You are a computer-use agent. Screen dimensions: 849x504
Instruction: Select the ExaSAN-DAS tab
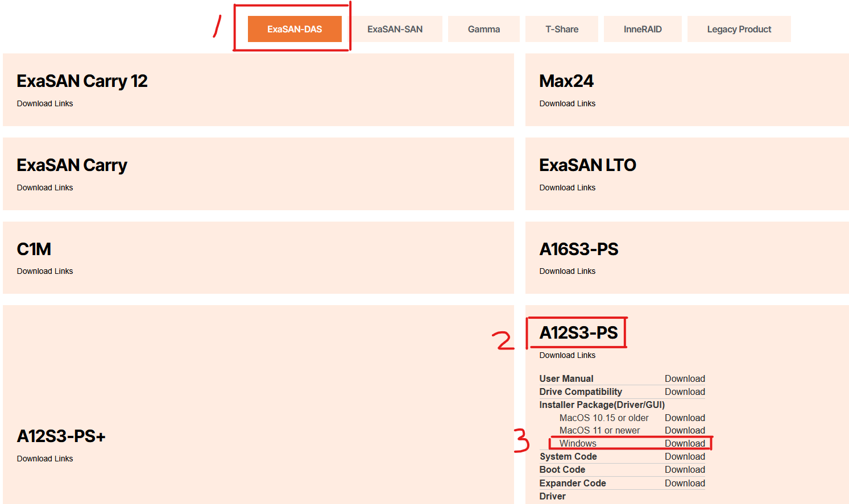tap(295, 29)
